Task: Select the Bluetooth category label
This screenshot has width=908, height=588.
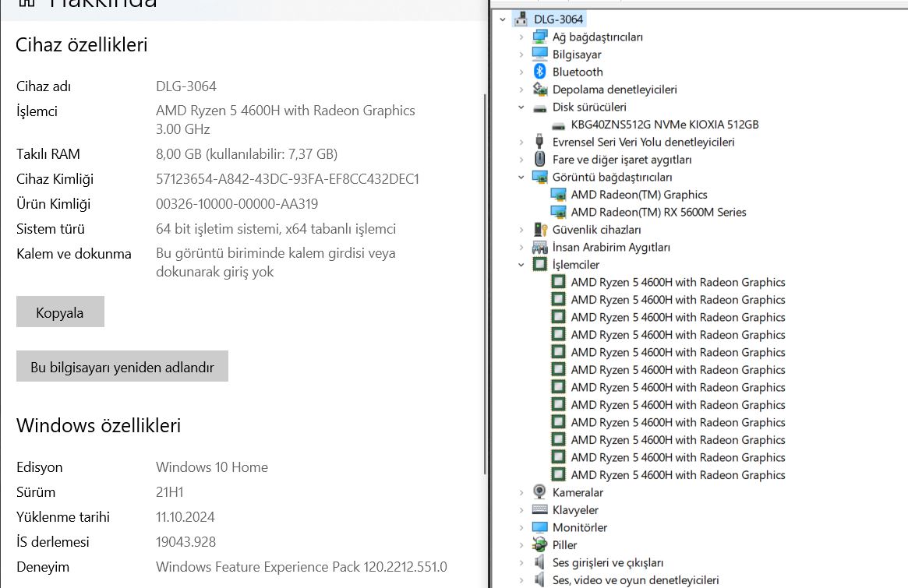Action: [x=578, y=72]
